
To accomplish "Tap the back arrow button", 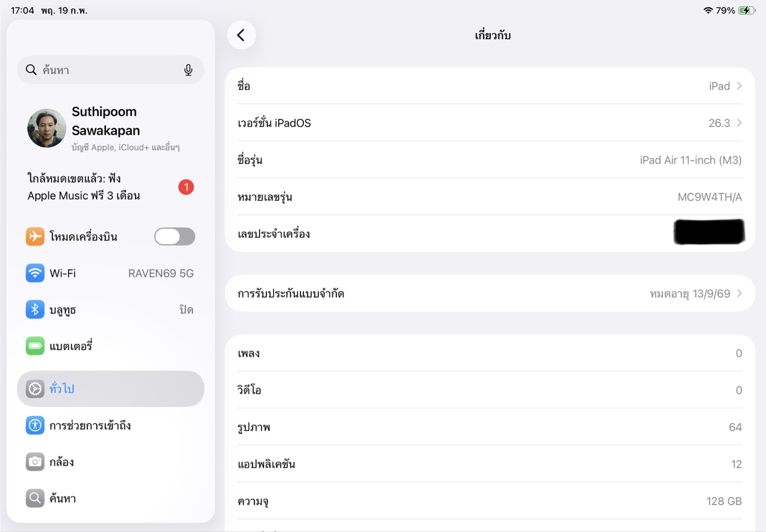I will [242, 35].
